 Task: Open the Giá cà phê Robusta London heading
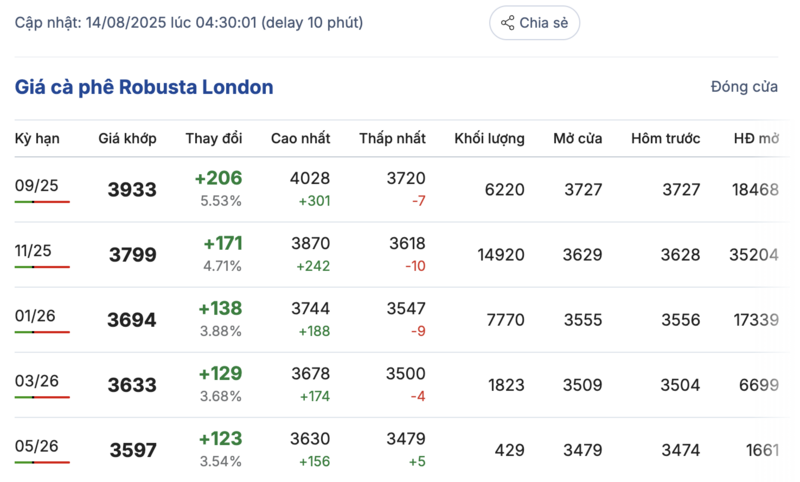(x=144, y=87)
